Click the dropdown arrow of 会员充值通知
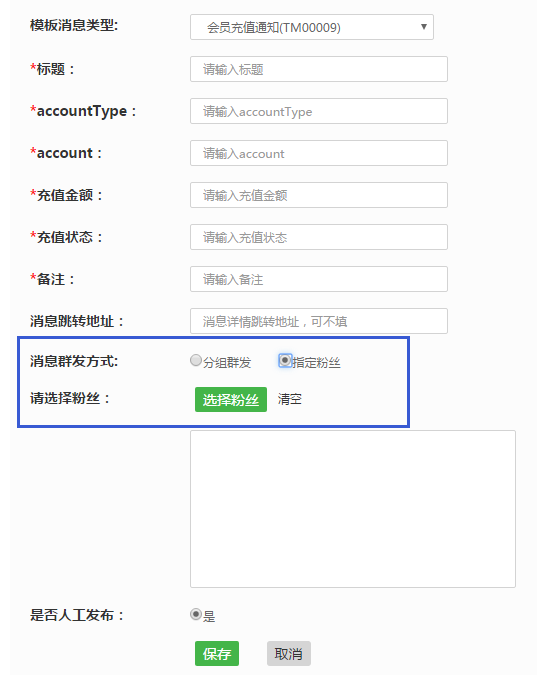The height and width of the screenshot is (675, 537). pyautogui.click(x=424, y=27)
